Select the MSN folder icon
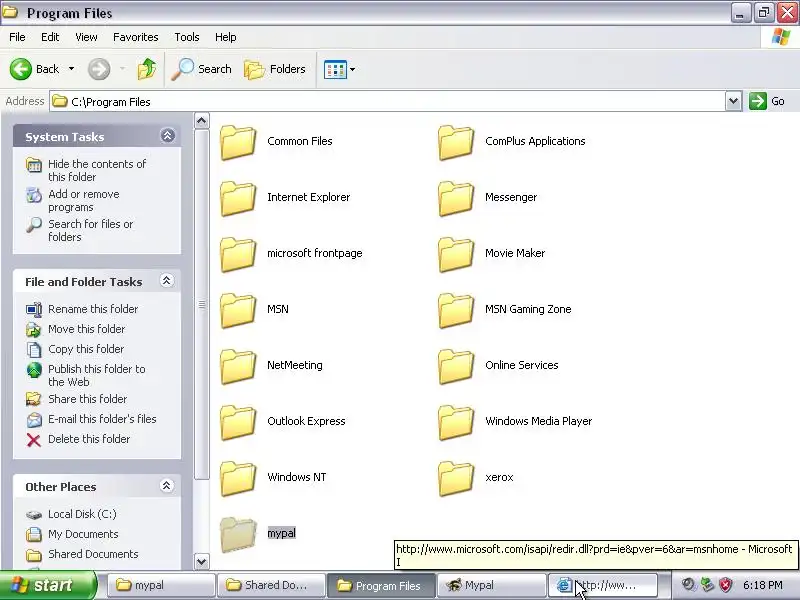 coord(238,310)
